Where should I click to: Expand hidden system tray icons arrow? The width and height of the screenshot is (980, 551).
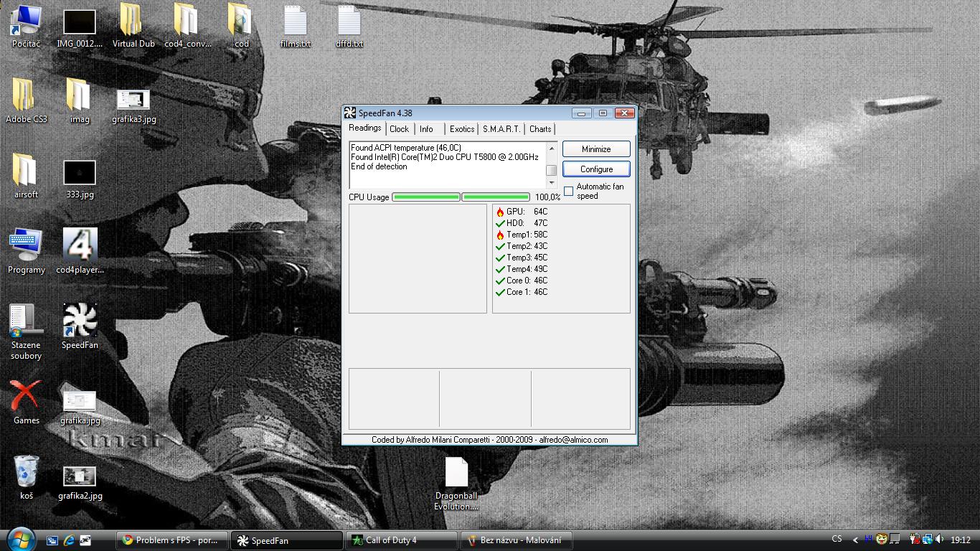854,540
